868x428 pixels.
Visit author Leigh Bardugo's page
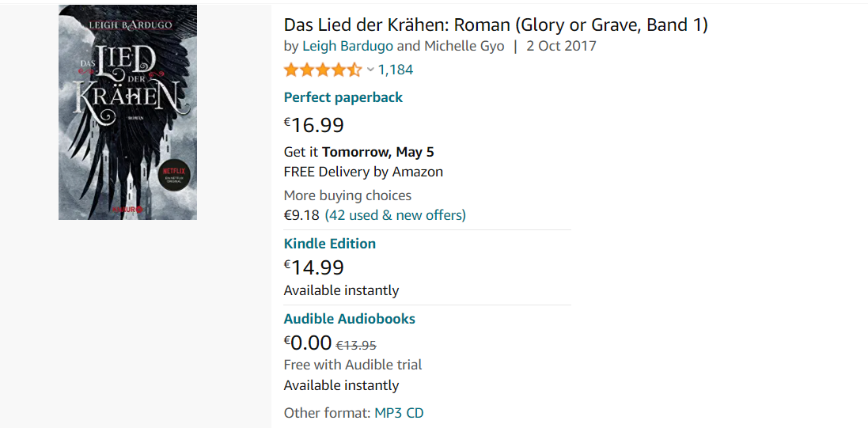pyautogui.click(x=347, y=46)
